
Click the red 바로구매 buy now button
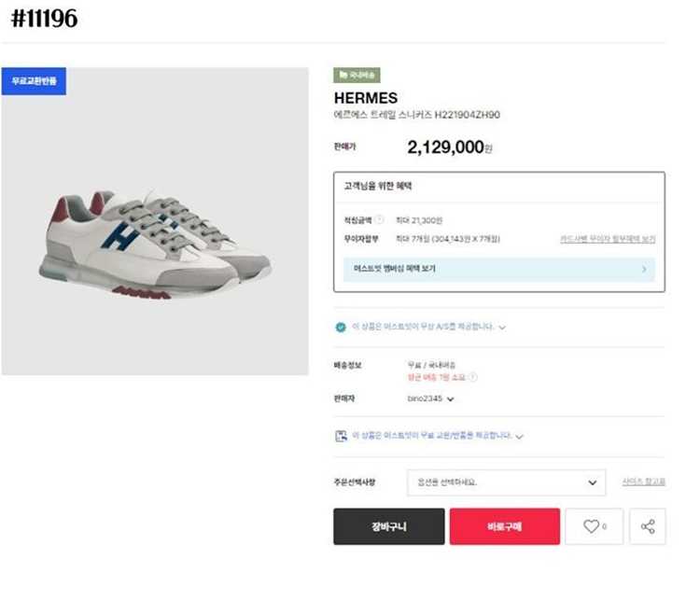click(x=504, y=526)
